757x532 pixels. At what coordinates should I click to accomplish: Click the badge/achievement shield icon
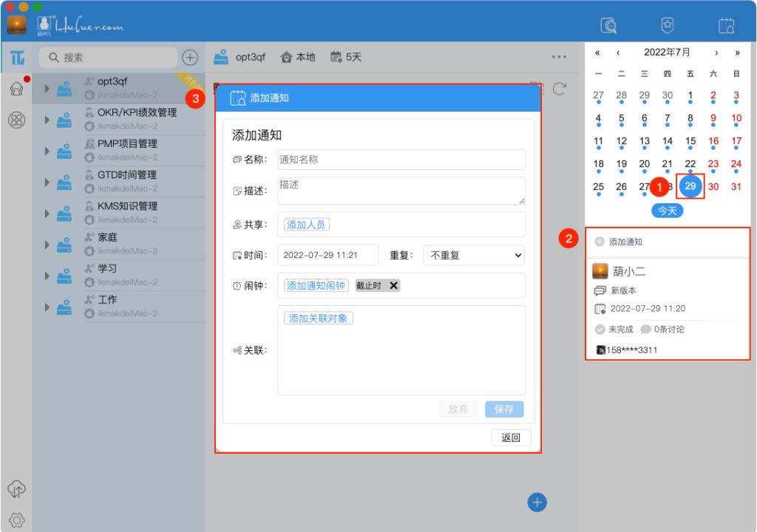(667, 24)
